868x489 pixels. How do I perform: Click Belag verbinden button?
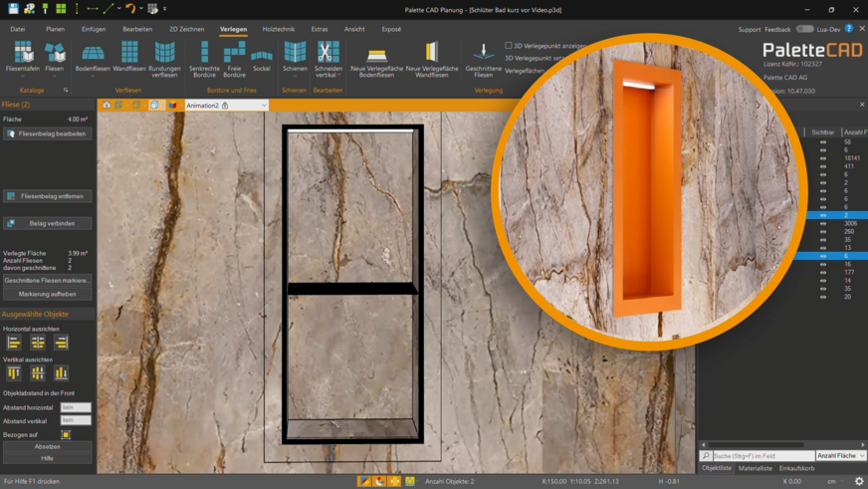coord(47,223)
